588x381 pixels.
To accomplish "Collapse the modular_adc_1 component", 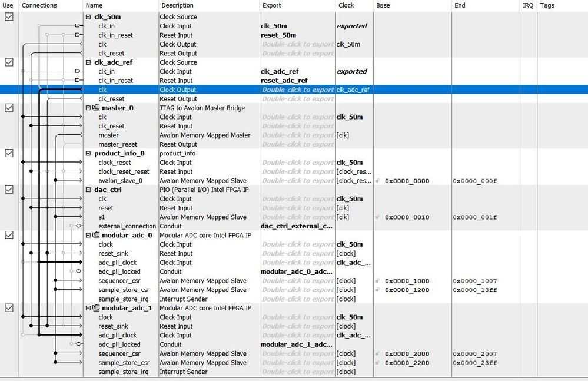I will (x=88, y=308).
